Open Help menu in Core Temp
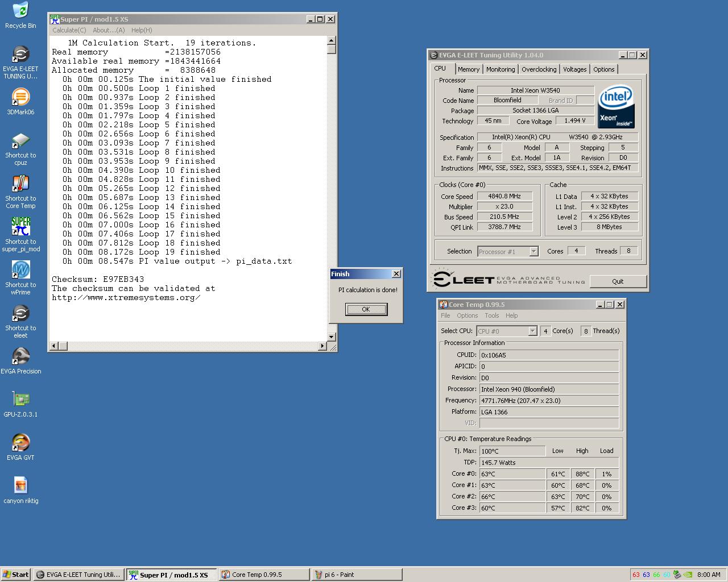Image resolution: width=728 pixels, height=582 pixels. (512, 315)
